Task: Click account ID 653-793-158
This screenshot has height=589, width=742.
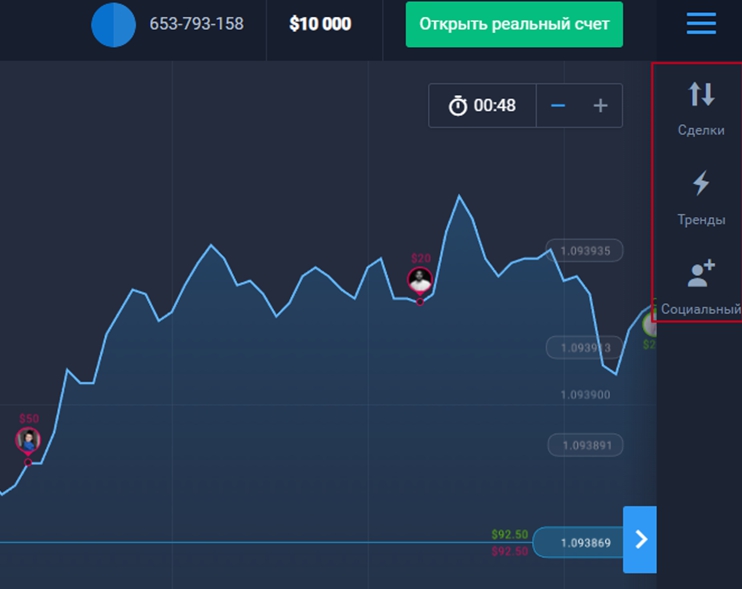Action: click(196, 24)
